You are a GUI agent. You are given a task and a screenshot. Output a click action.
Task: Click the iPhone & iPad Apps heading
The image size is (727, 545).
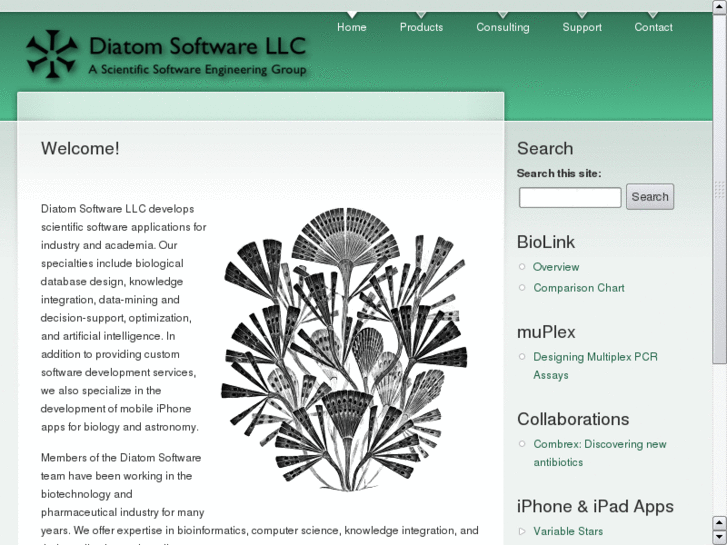click(x=595, y=506)
